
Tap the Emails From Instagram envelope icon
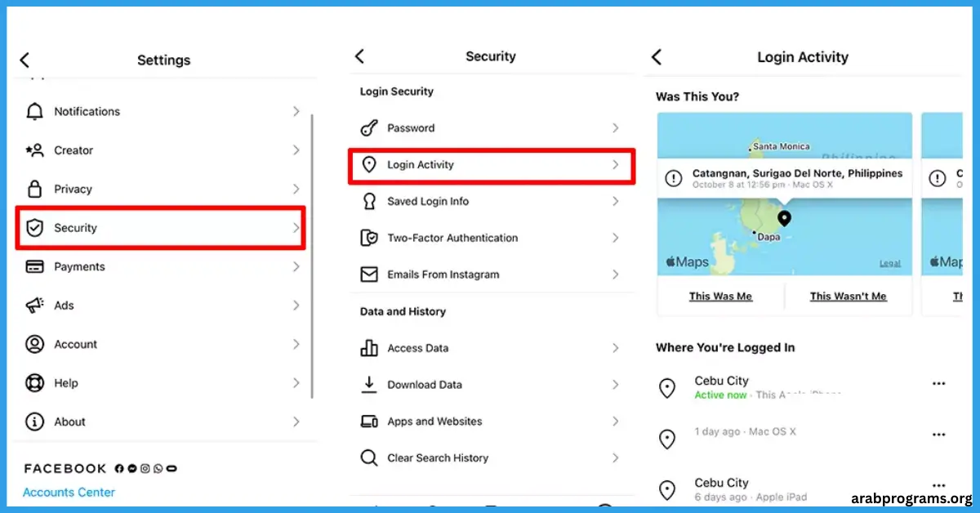coord(369,274)
